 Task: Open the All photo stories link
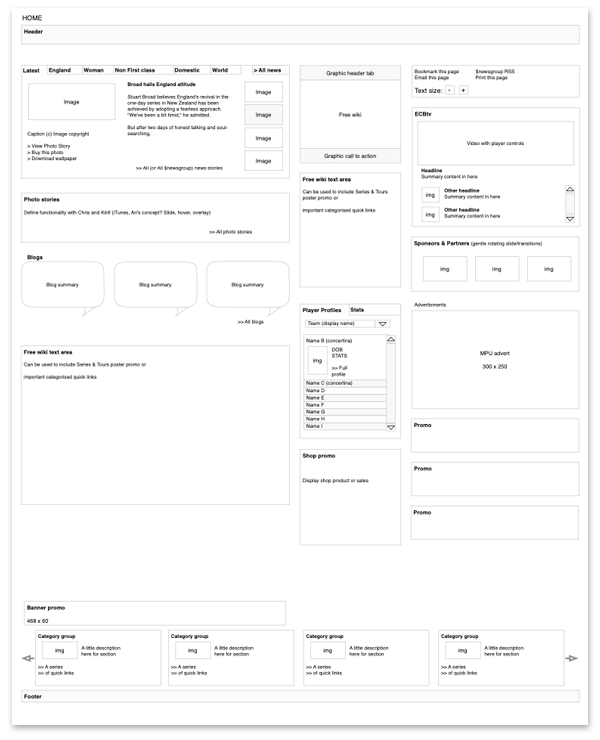[230, 232]
